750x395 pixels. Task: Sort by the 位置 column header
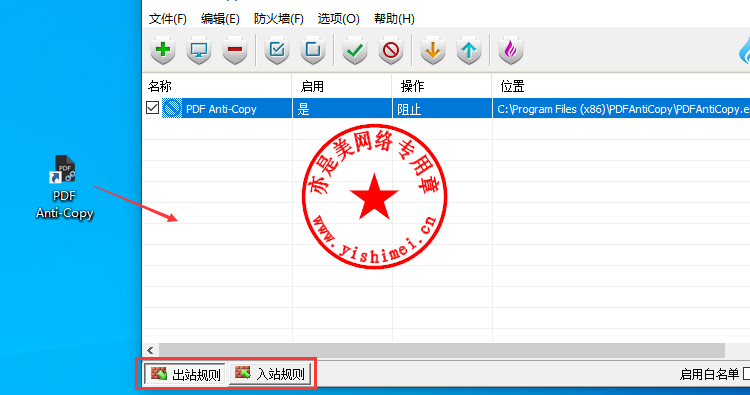621,86
